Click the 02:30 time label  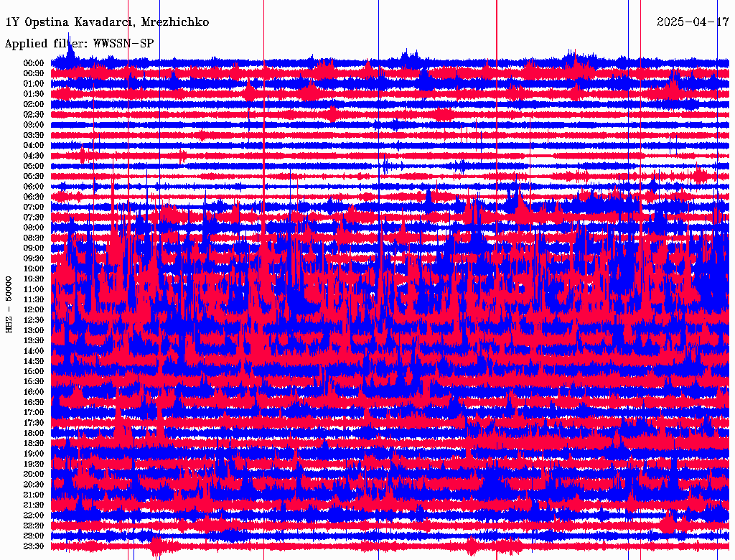(x=33, y=114)
